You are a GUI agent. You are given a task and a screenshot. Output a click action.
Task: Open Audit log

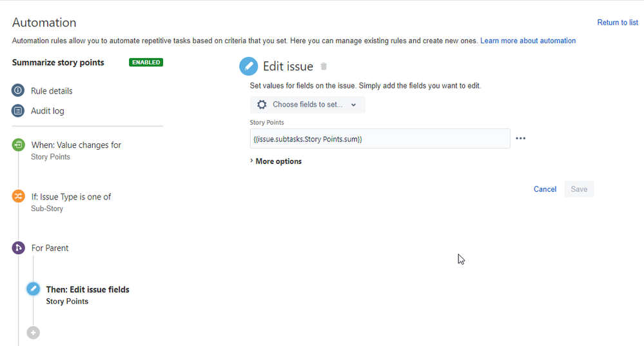(x=48, y=110)
